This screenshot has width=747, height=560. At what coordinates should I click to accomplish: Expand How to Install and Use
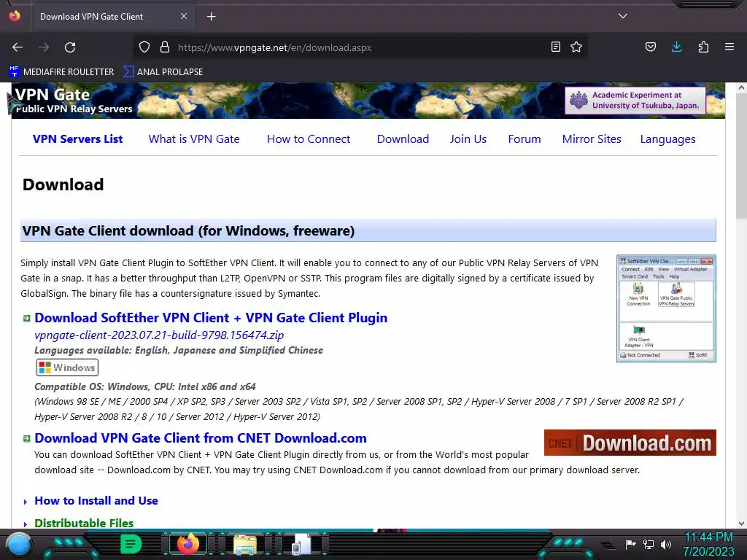point(96,501)
